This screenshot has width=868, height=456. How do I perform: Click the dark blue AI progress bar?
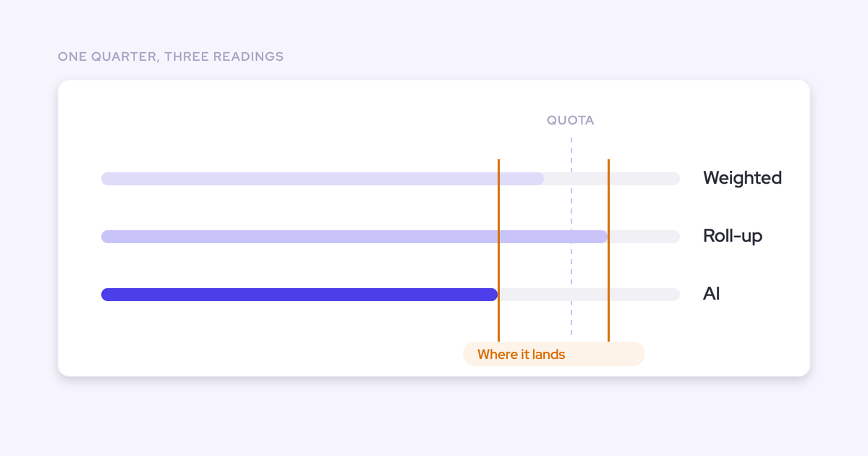pyautogui.click(x=299, y=295)
